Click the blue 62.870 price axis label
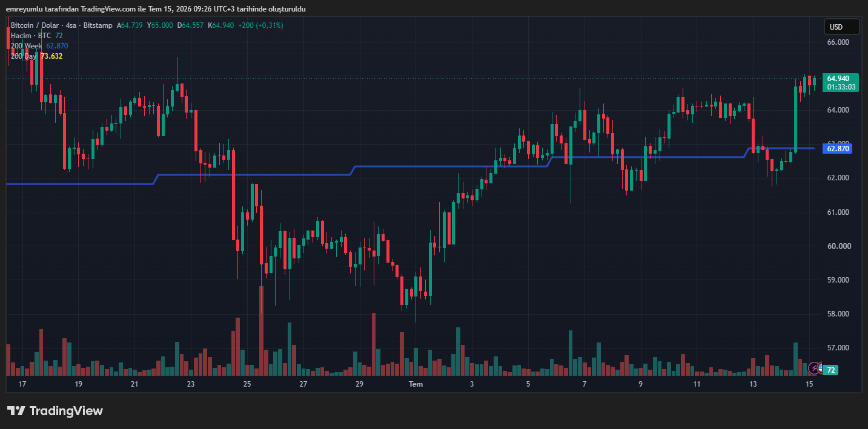Viewport: 868px width, 429px height. pyautogui.click(x=838, y=148)
